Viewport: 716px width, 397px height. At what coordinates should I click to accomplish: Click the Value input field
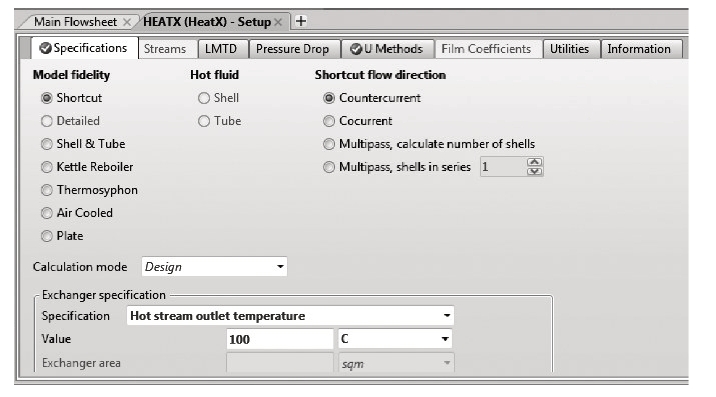tap(280, 339)
